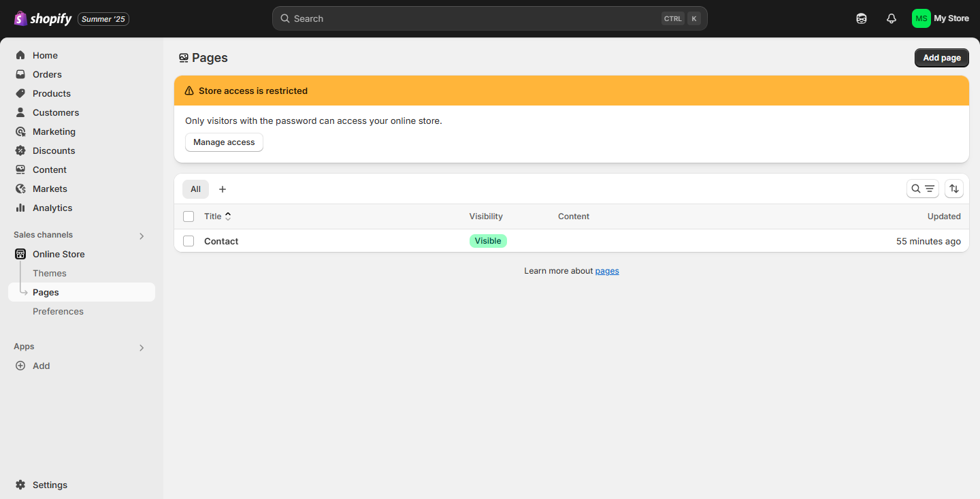Screen dimensions: 980x499
Task: Check the Contact page checkbox
Action: point(189,241)
